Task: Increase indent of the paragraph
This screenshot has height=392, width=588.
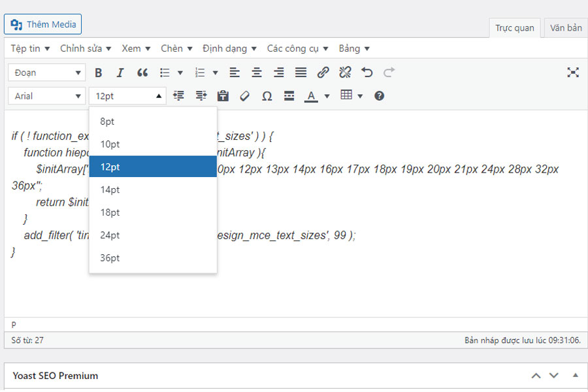Action: click(x=201, y=96)
